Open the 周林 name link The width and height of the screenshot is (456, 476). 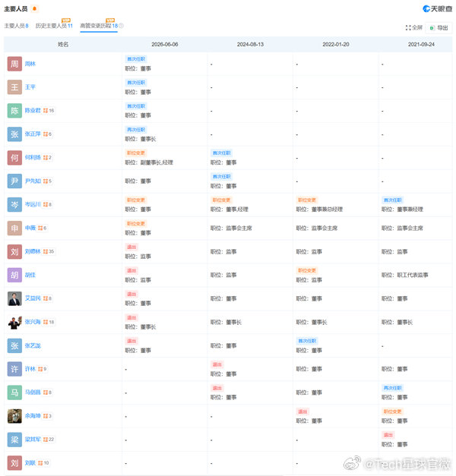pyautogui.click(x=30, y=64)
